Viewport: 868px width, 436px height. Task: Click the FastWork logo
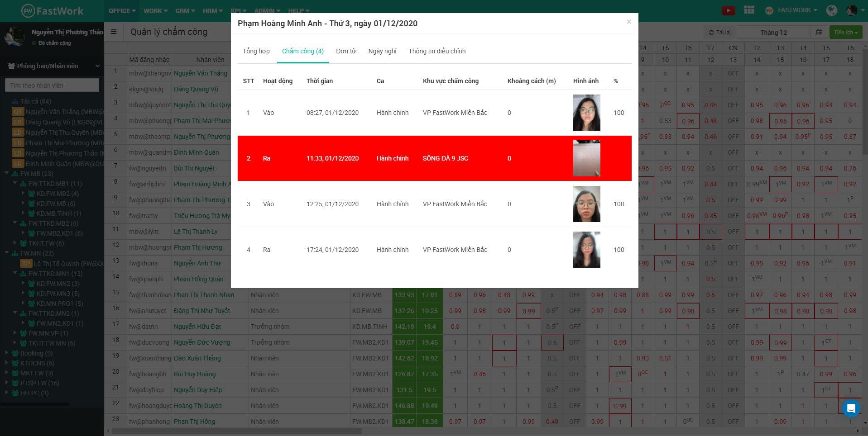(52, 11)
